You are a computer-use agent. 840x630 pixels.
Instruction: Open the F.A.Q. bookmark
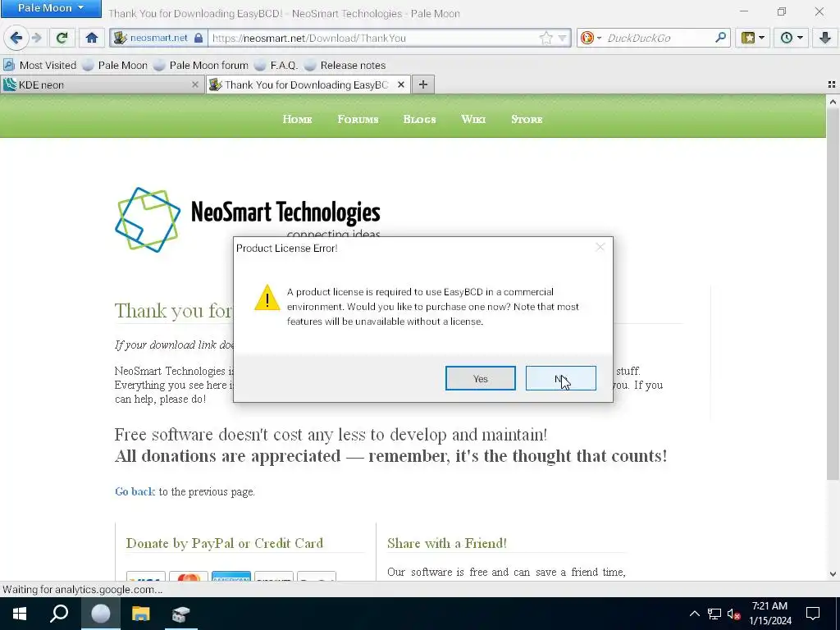pyautogui.click(x=276, y=66)
